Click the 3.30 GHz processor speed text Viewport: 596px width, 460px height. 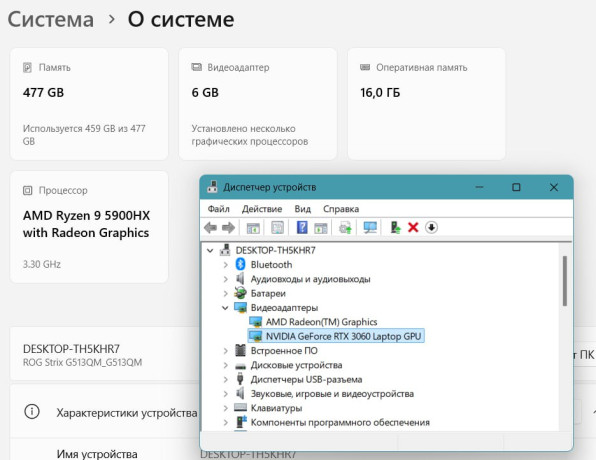click(x=42, y=264)
